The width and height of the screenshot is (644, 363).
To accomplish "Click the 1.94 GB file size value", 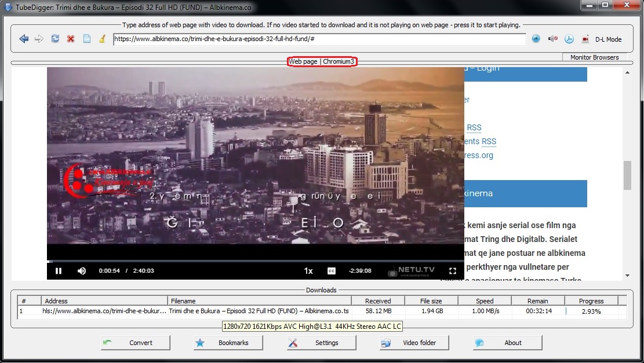I will [x=432, y=311].
